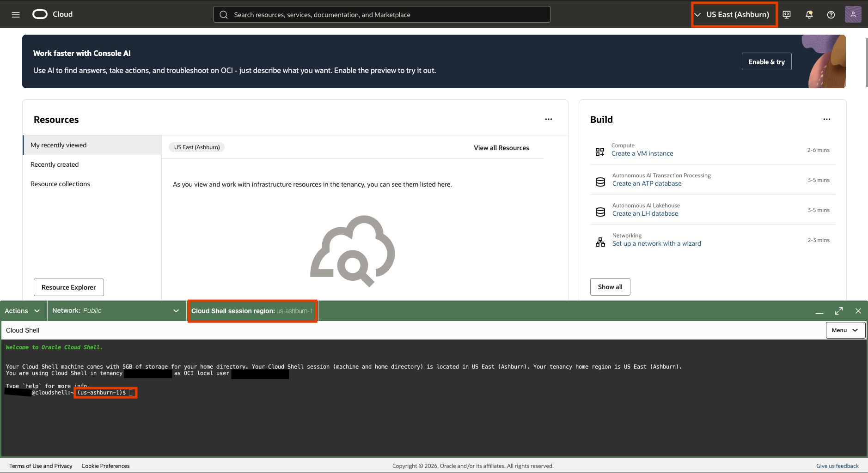Viewport: 868px width, 473px height.
Task: Click the search magnifier icon
Action: pos(224,15)
